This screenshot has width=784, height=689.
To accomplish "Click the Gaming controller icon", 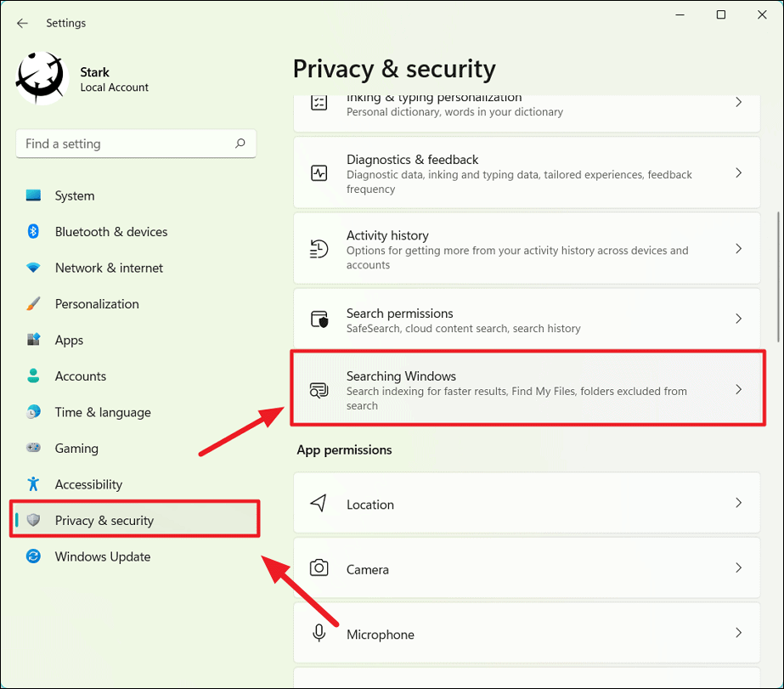I will [33, 448].
